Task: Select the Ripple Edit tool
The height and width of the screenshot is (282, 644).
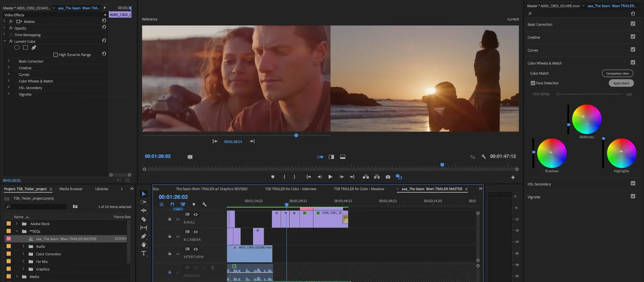Action: coord(144,210)
